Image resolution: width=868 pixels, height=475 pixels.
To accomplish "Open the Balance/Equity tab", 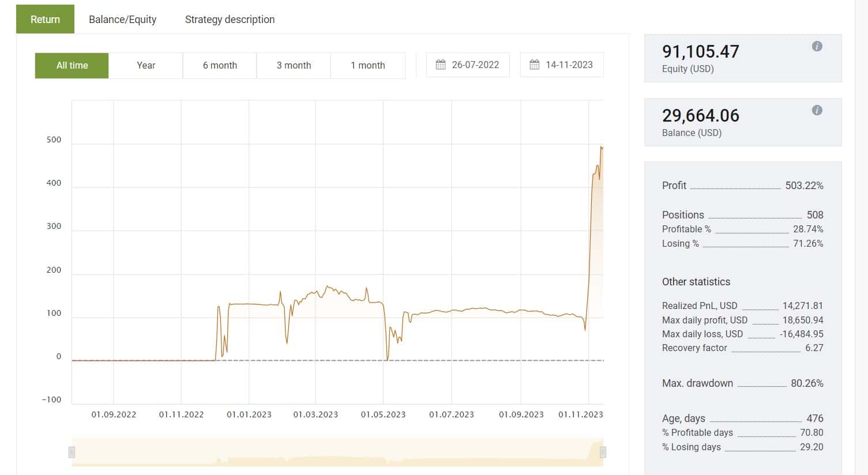I will point(122,19).
